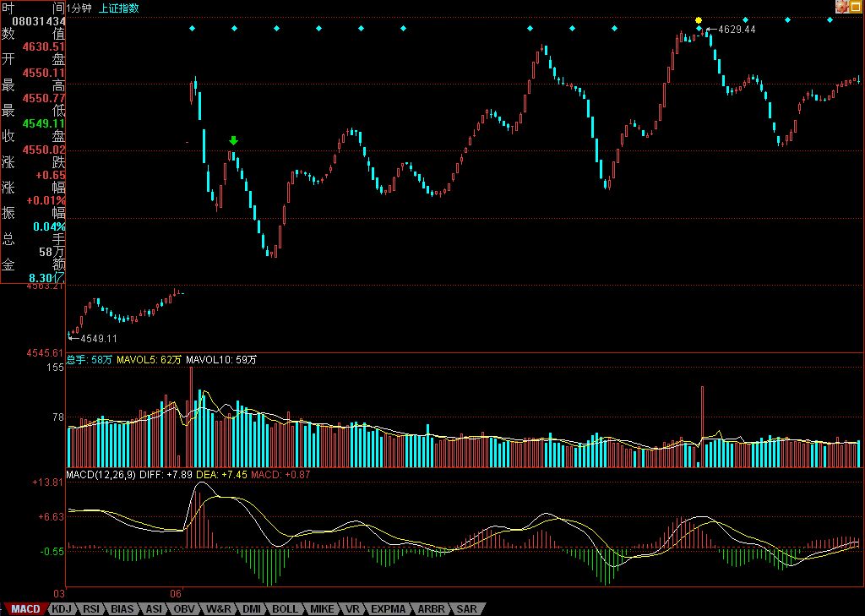Click the yellow dot marker above the peak
The height and width of the screenshot is (616, 865).
pyautogui.click(x=699, y=19)
